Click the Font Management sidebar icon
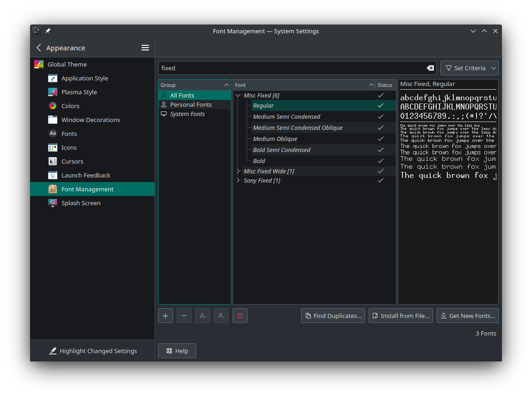This screenshot has height=397, width=532. tap(53, 189)
